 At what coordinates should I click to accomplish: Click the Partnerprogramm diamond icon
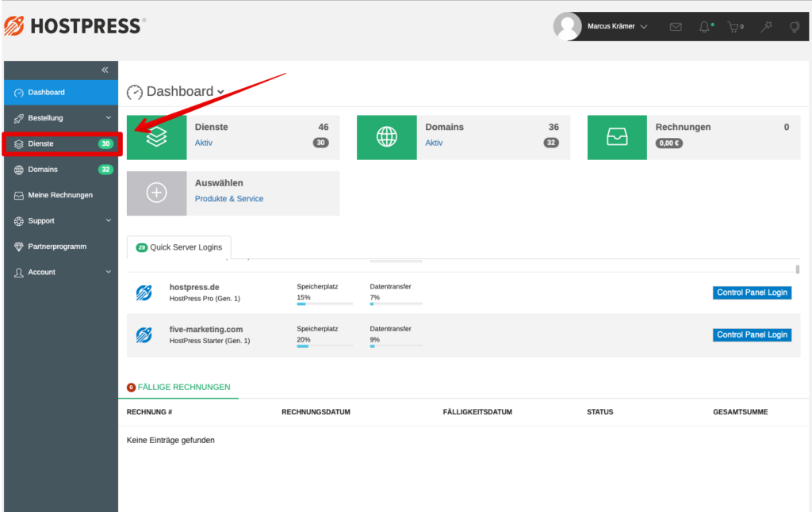pyautogui.click(x=19, y=247)
